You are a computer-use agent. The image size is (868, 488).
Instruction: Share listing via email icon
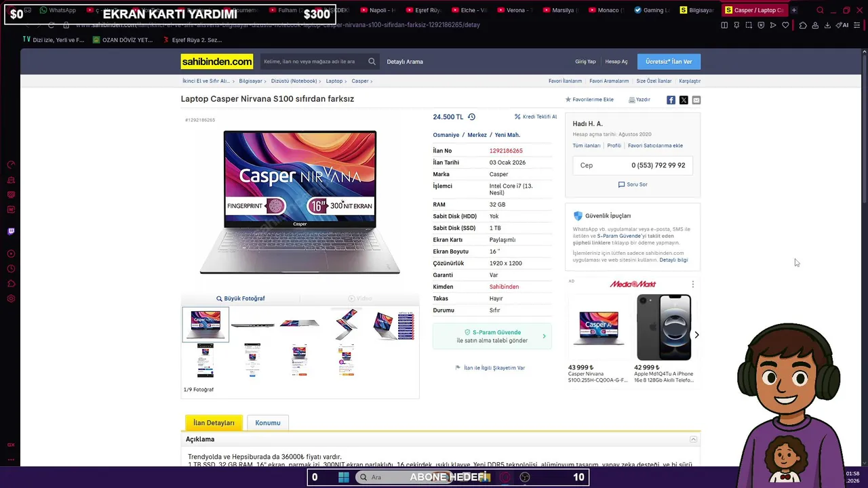[696, 100]
